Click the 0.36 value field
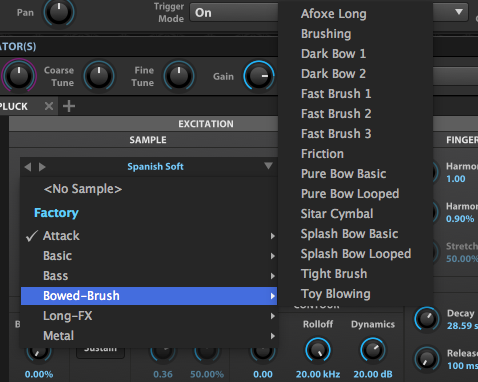Screen dimensions: 478x382 pos(163,374)
